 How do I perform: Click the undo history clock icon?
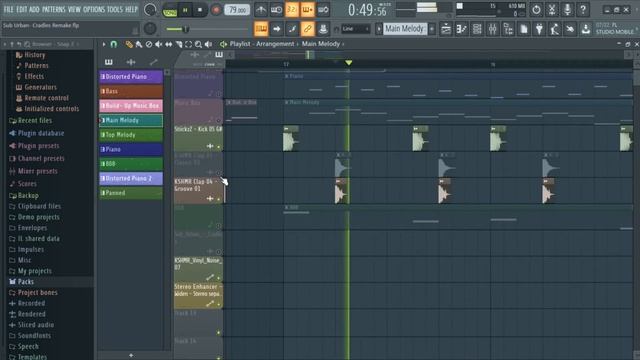(536, 9)
